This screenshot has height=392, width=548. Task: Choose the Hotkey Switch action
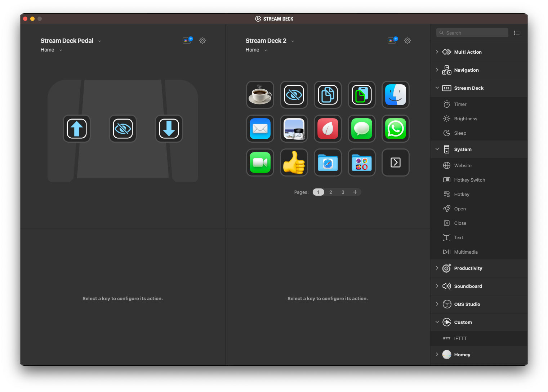pos(479,180)
